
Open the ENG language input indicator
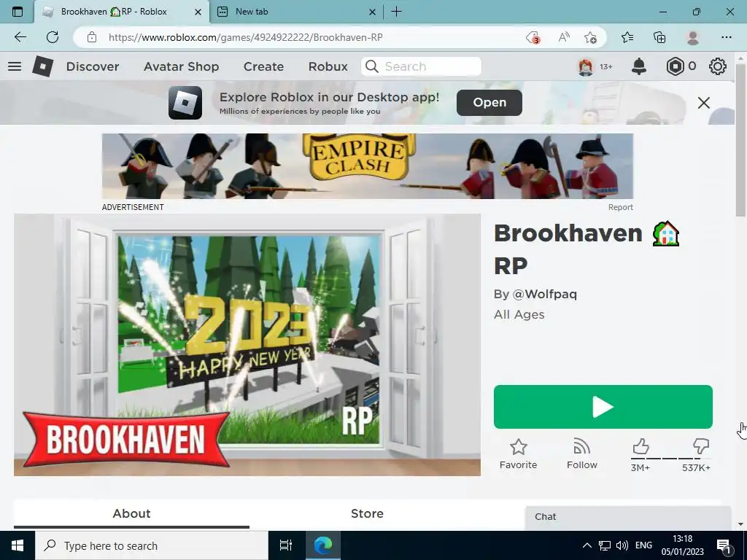[x=643, y=545]
